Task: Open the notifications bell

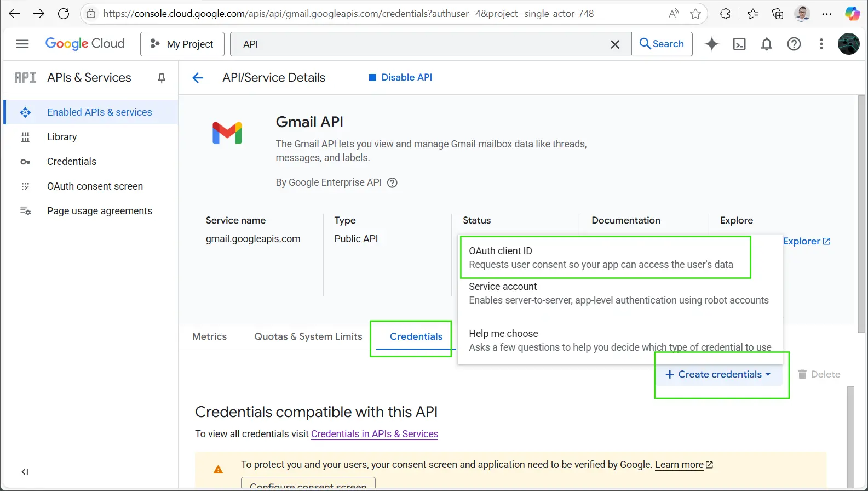Action: pos(766,44)
